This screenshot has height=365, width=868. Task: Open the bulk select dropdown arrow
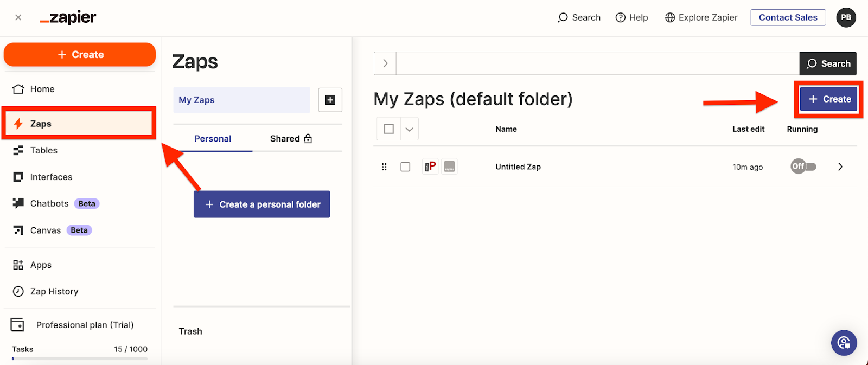pos(410,129)
